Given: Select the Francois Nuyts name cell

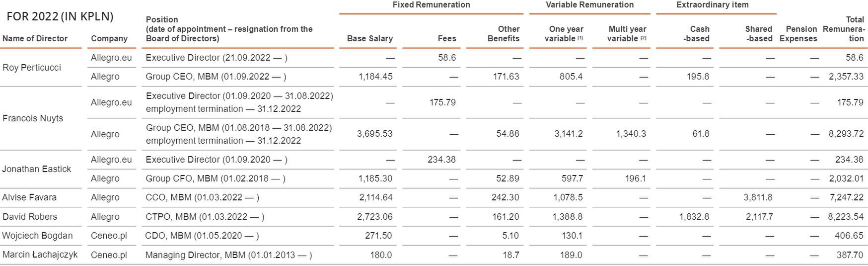Looking at the screenshot, I should coord(33,118).
